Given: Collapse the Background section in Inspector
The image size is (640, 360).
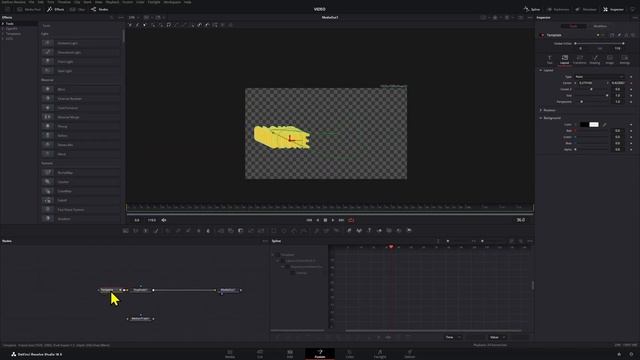Looking at the screenshot, I should tap(541, 118).
